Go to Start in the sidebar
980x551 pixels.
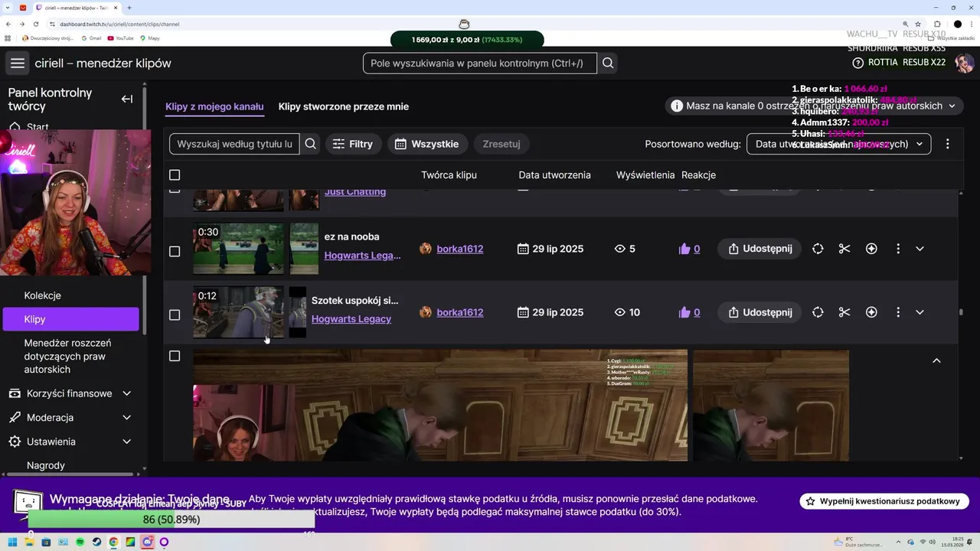tap(38, 127)
